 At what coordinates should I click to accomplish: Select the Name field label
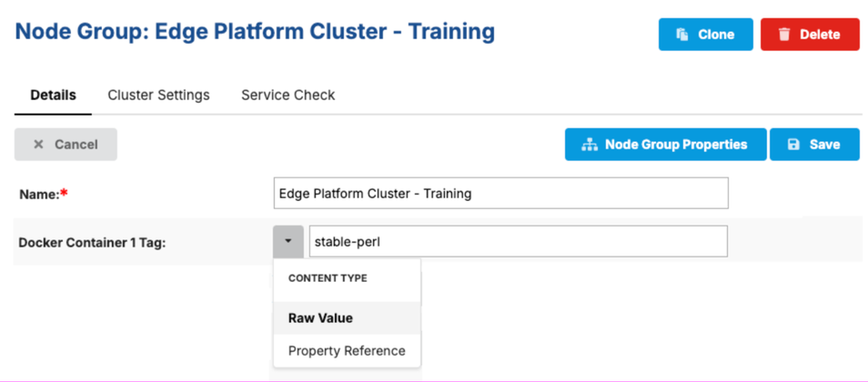pos(43,194)
